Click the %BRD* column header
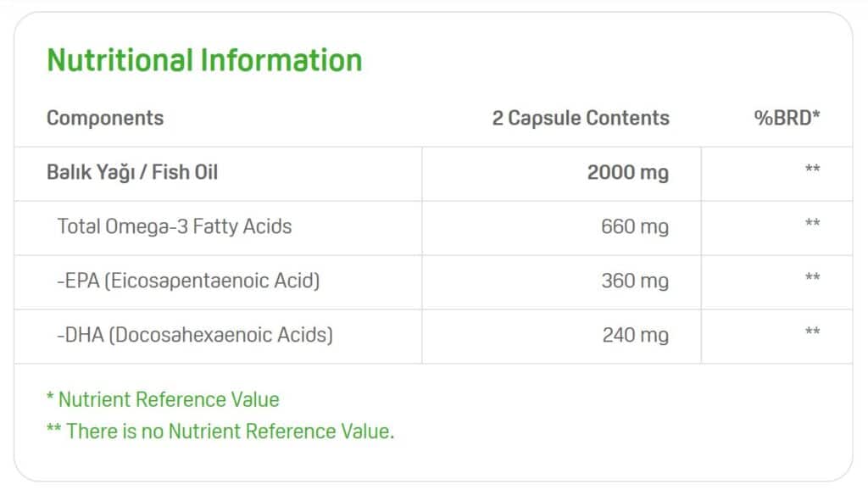Viewport: 868px width, 490px height. pos(787,118)
